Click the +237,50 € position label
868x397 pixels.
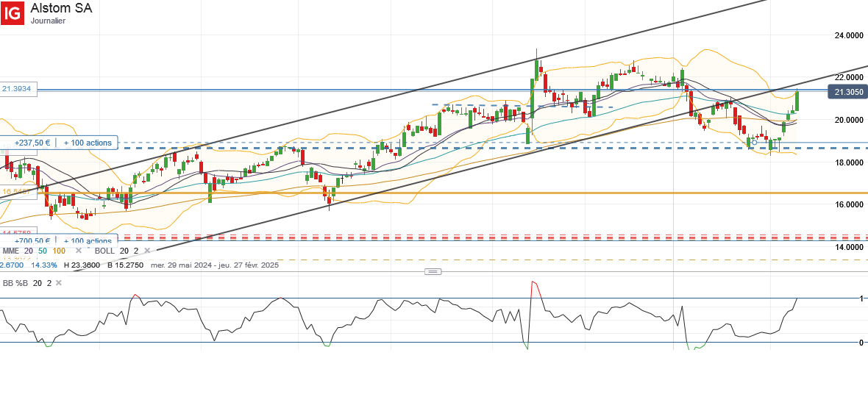tap(32, 143)
